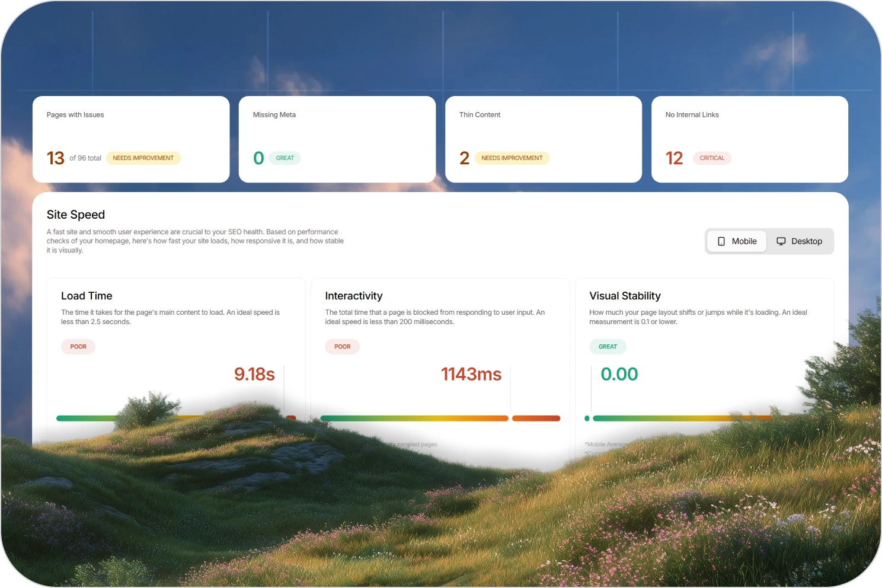Enable the Mobile view toggle
The image size is (882, 588).
click(x=736, y=241)
